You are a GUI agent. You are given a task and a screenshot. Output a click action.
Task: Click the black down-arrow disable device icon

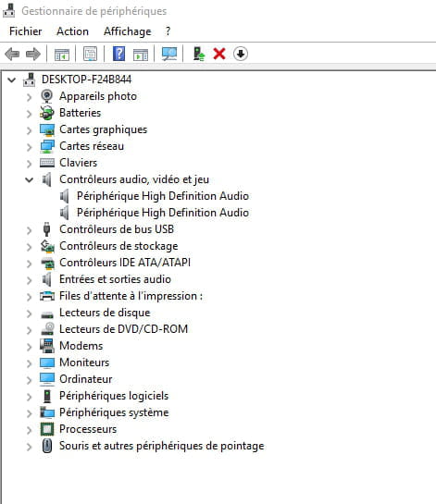click(x=241, y=54)
